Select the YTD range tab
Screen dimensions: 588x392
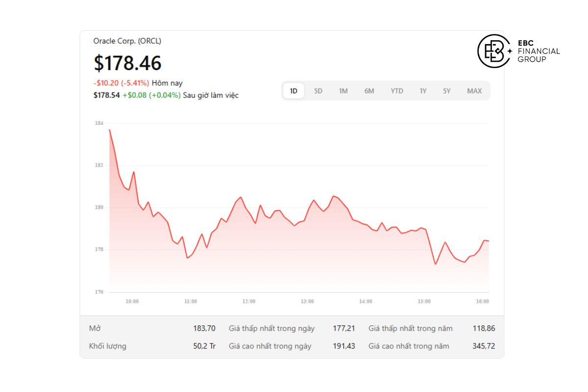[x=397, y=91]
